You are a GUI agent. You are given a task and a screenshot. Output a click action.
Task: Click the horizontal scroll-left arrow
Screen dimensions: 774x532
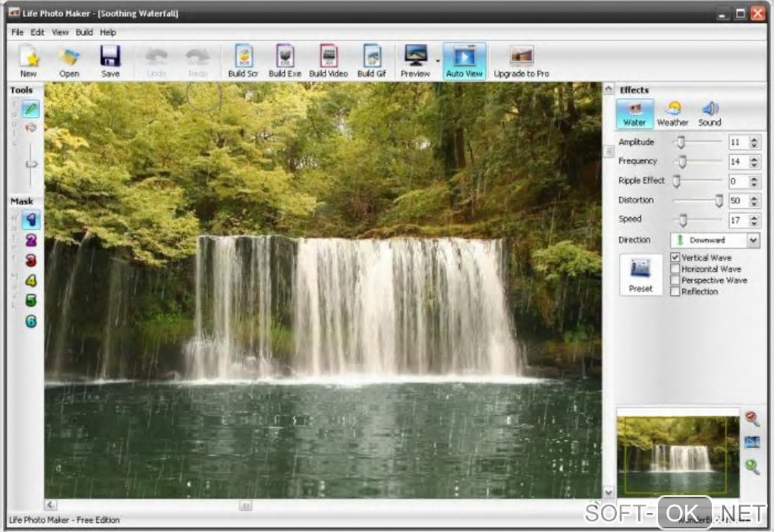click(50, 505)
